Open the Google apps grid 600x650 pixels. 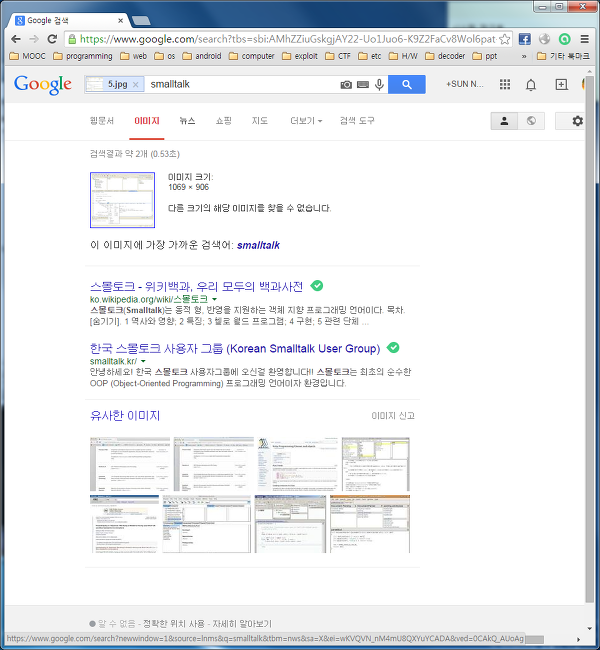[x=505, y=85]
